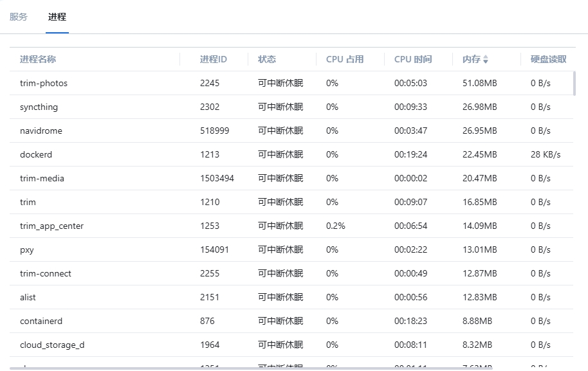Click memory value 26.95MB

coord(480,131)
